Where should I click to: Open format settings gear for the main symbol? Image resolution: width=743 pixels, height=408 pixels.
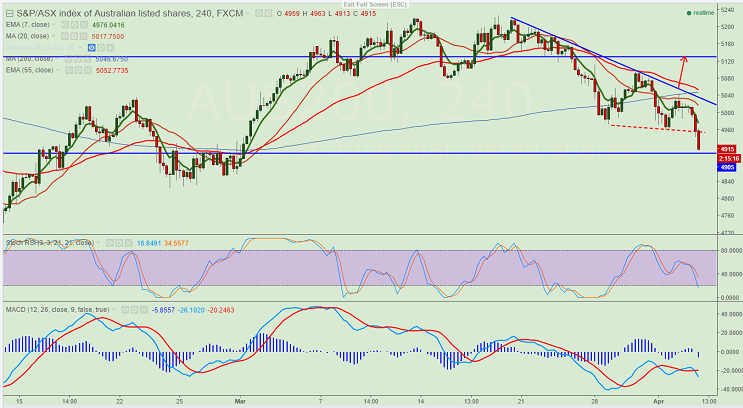coord(268,13)
